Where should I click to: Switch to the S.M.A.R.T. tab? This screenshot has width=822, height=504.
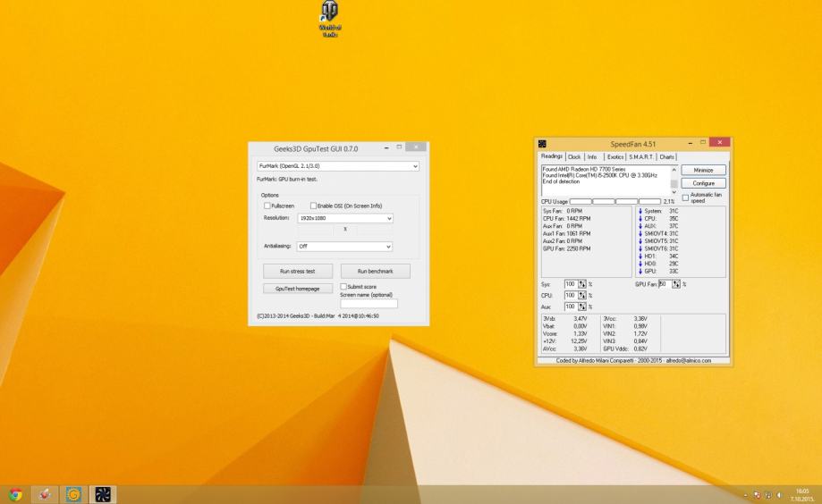pos(641,157)
